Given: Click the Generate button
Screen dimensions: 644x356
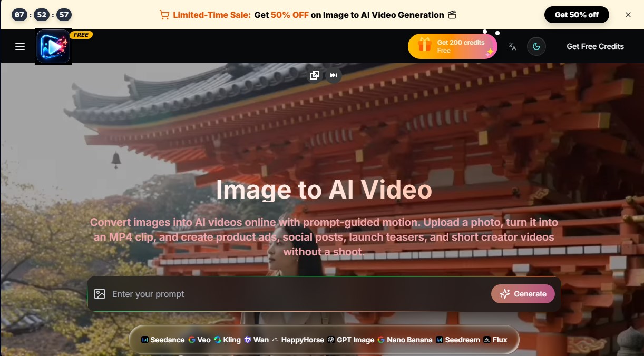Looking at the screenshot, I should (x=523, y=294).
